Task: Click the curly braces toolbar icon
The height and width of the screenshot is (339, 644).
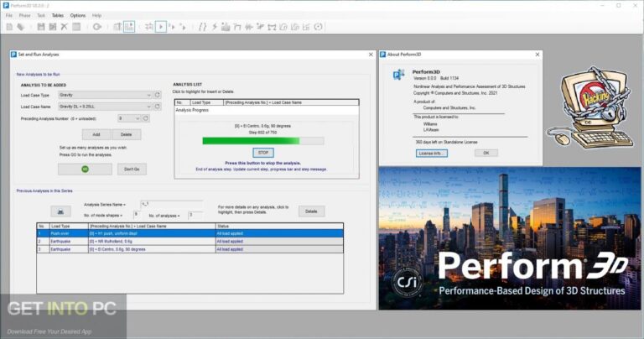Action: coord(202,27)
